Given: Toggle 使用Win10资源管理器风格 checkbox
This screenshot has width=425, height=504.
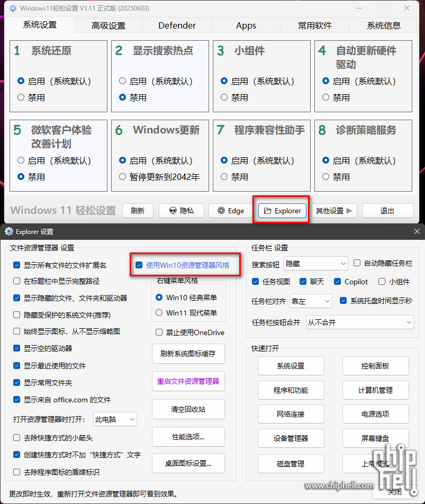Looking at the screenshot, I should click(x=139, y=265).
